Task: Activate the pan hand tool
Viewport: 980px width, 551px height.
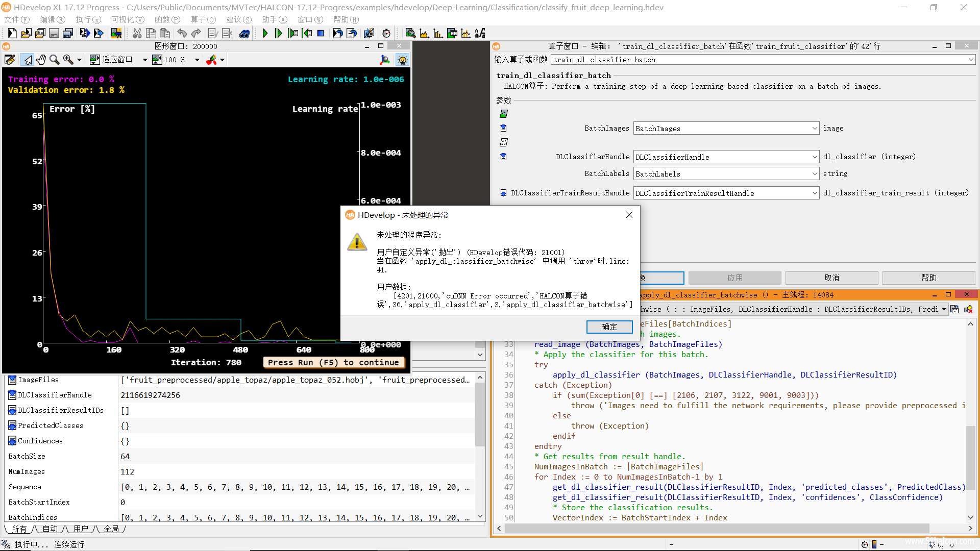Action: click(x=41, y=60)
